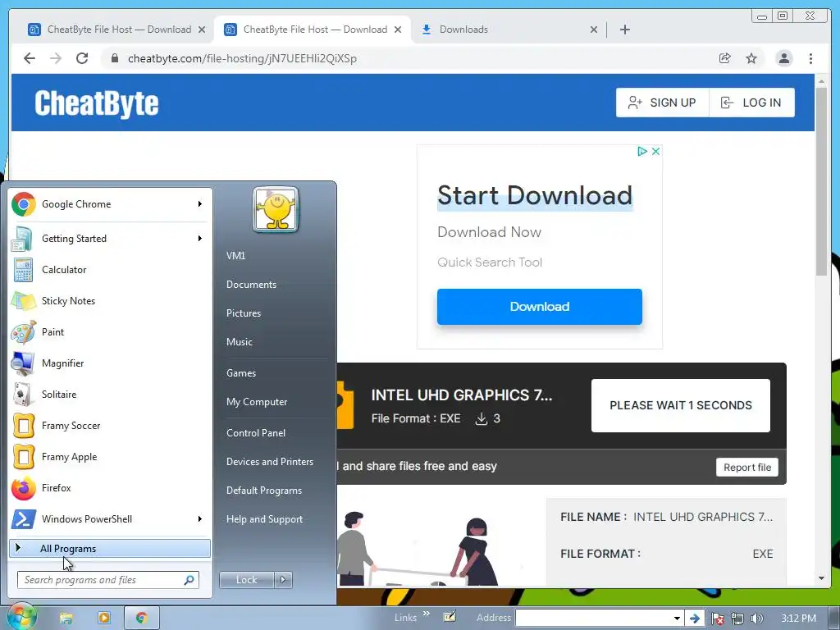Open media player taskbar icon

pos(103,619)
